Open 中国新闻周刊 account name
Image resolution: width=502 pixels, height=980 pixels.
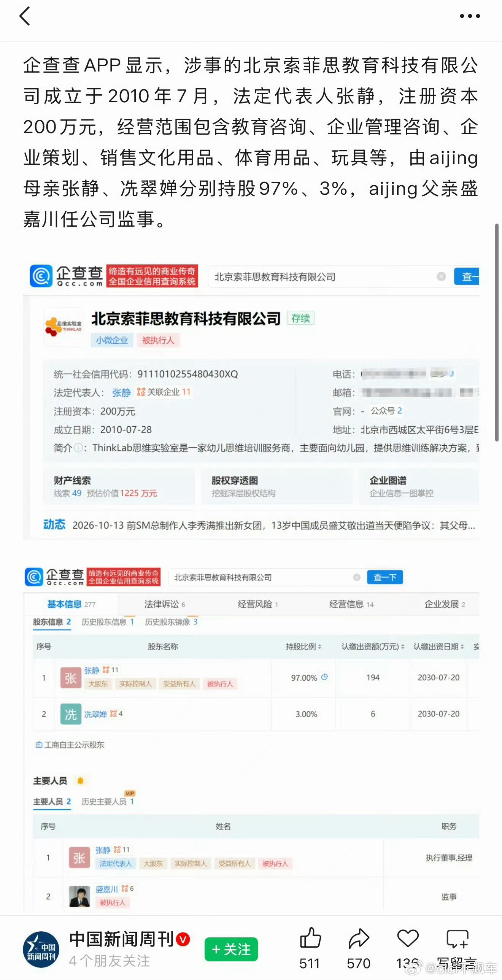pyautogui.click(x=122, y=939)
